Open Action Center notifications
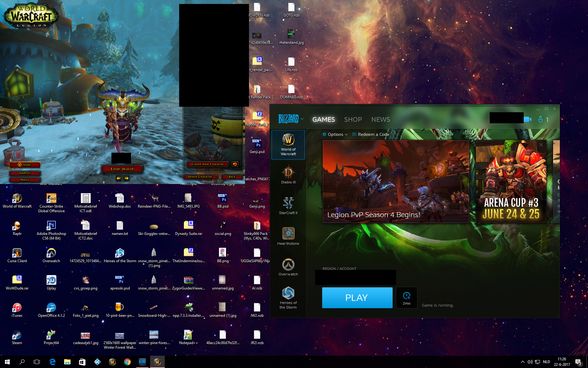The height and width of the screenshot is (368, 588). point(578,362)
